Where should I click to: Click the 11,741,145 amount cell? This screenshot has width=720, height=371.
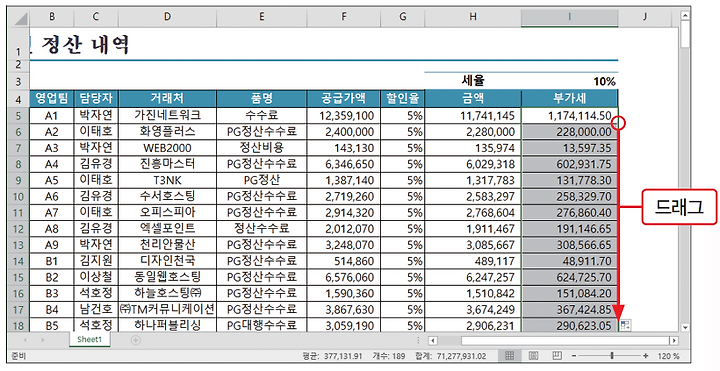[x=473, y=115]
